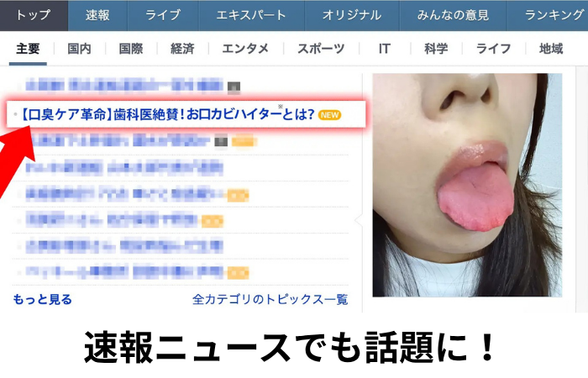The height and width of the screenshot is (378, 588).
Task: Open the 国際 news category
Action: coord(130,49)
